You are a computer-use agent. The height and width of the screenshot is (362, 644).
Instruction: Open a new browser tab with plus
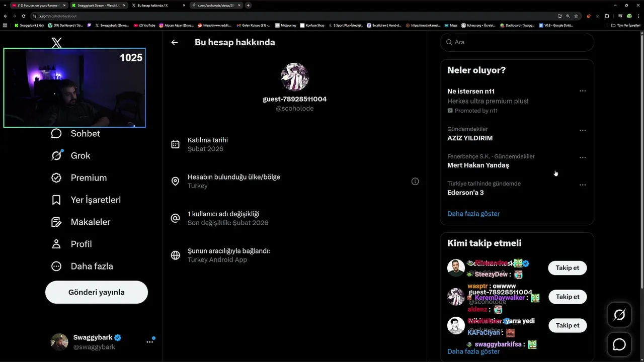(x=248, y=5)
